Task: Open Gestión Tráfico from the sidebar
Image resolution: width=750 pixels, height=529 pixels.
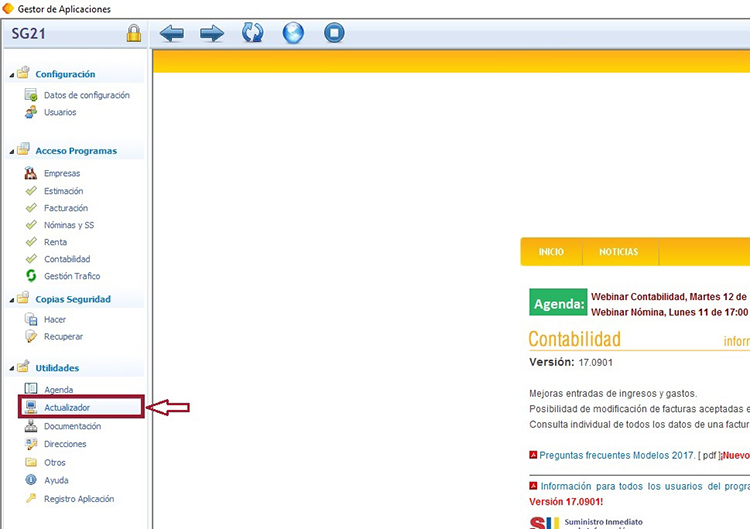Action: coord(71,276)
